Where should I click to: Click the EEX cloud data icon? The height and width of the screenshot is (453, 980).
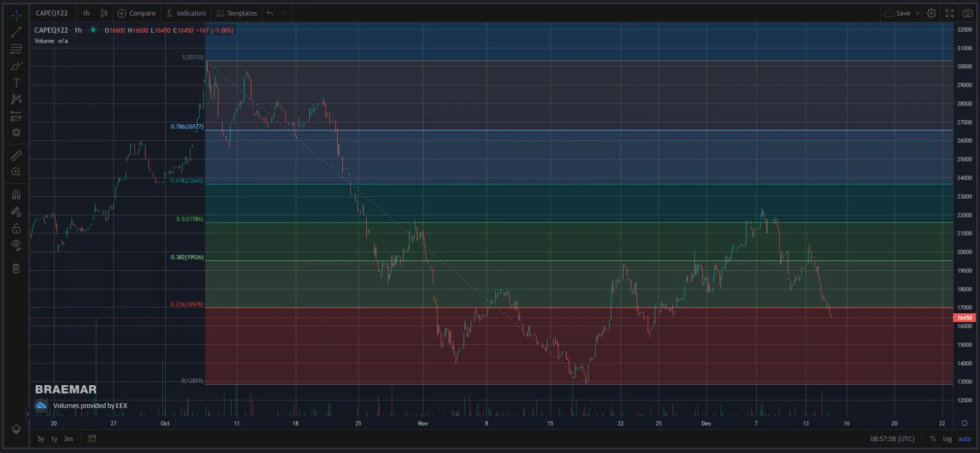pos(41,406)
